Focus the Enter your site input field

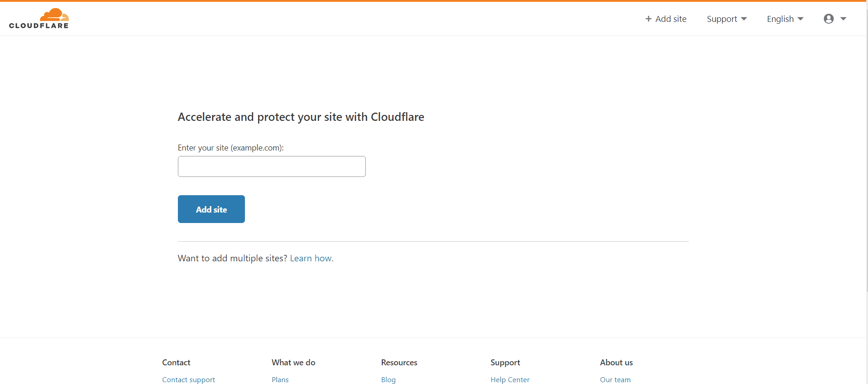(272, 166)
